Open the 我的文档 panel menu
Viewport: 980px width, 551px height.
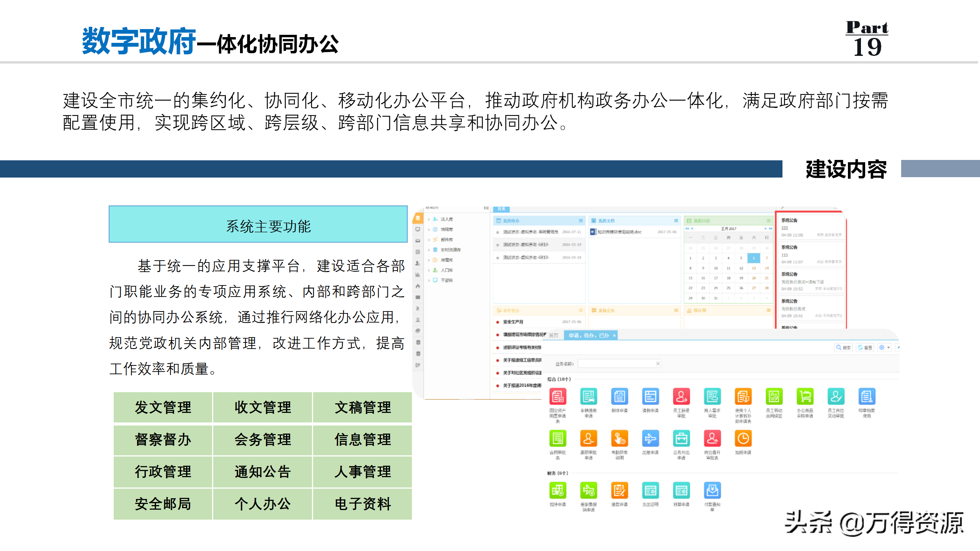(x=676, y=221)
